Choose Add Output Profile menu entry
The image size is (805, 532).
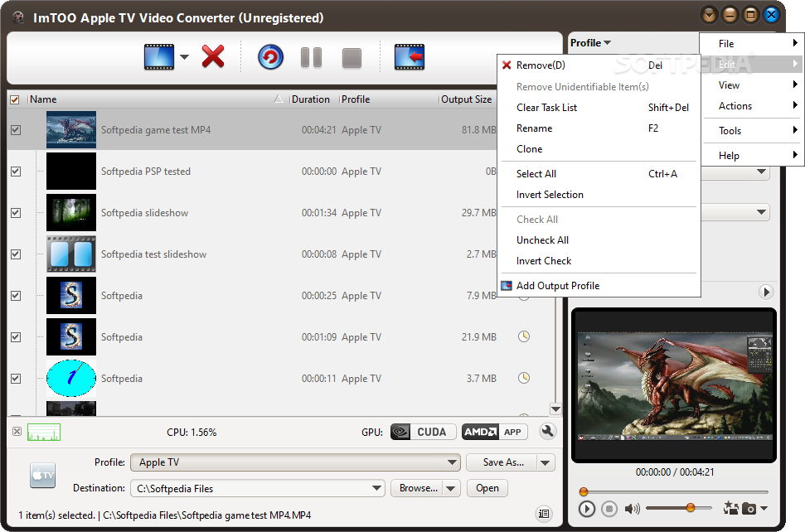[x=599, y=286]
